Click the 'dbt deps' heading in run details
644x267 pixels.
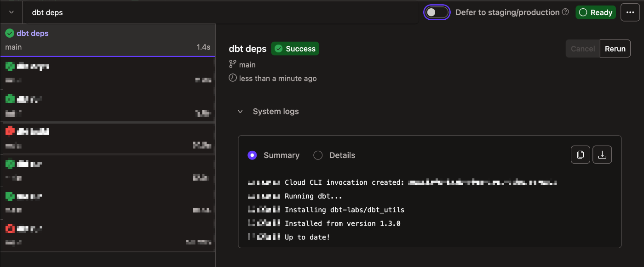(x=247, y=49)
